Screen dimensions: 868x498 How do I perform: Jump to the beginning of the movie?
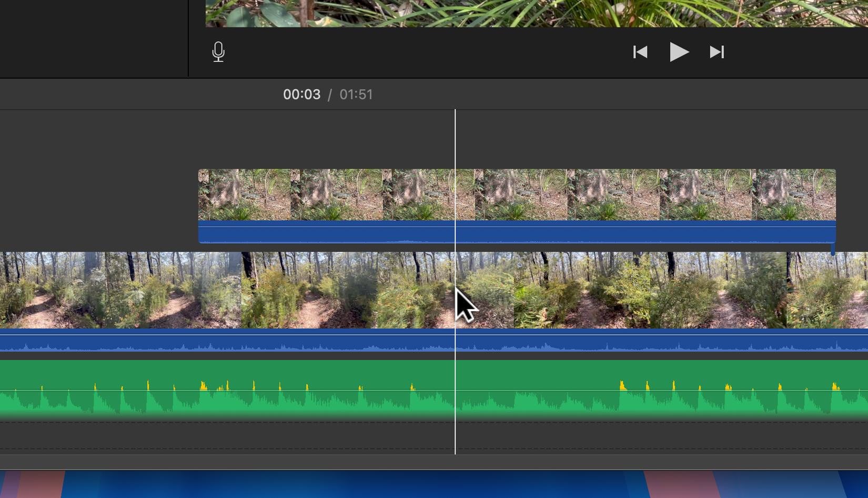[640, 52]
